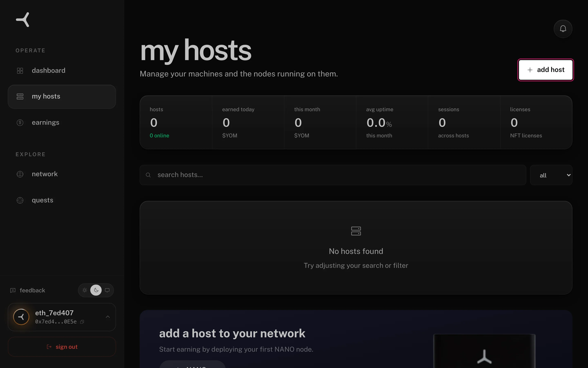
Task: Switch to dark theme
Action: coord(96,290)
